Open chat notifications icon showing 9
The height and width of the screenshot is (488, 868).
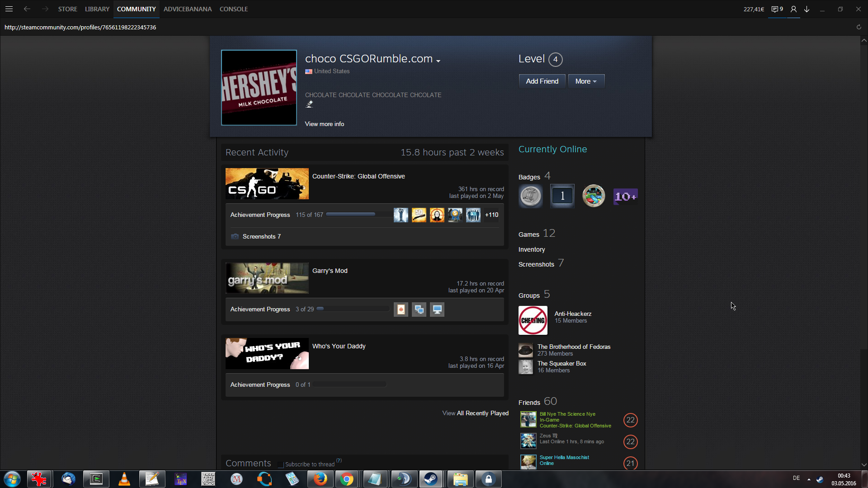coord(777,9)
